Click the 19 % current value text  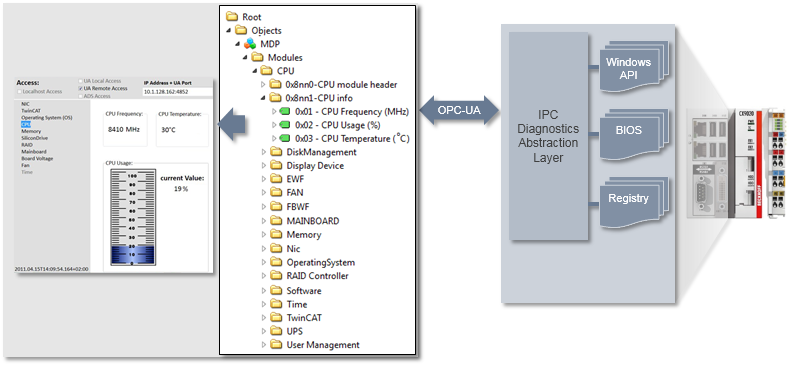[181, 189]
